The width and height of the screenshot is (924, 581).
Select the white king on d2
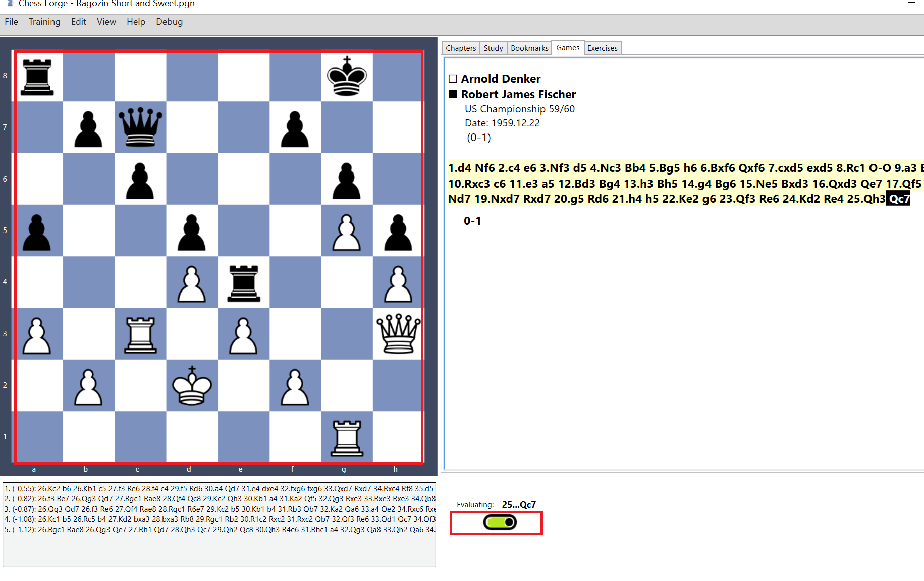click(x=191, y=386)
